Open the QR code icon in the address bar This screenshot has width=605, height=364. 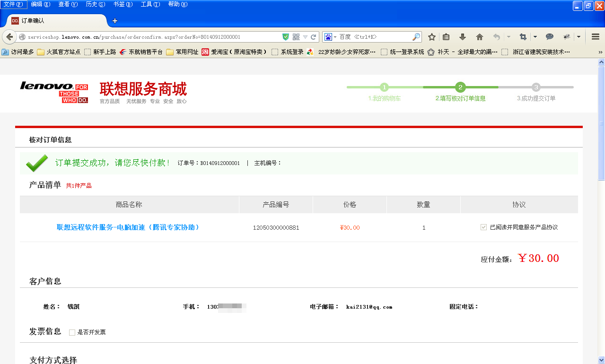pos(296,37)
